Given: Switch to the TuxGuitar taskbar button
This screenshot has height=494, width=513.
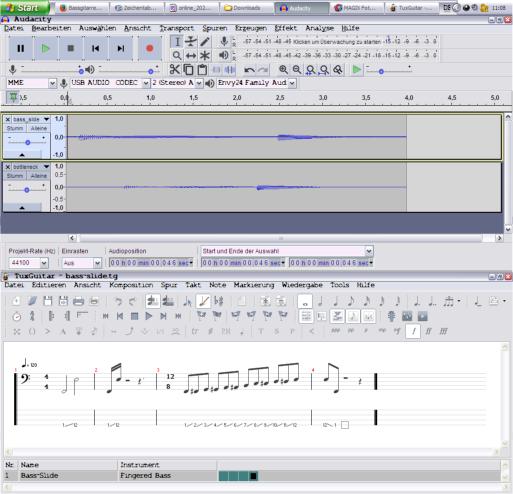Looking at the screenshot, I should (411, 8).
